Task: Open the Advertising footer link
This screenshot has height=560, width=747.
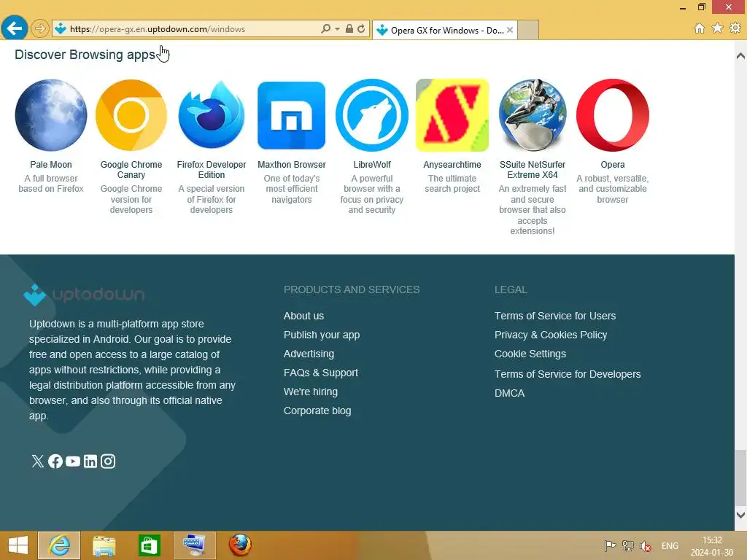Action: pyautogui.click(x=309, y=354)
